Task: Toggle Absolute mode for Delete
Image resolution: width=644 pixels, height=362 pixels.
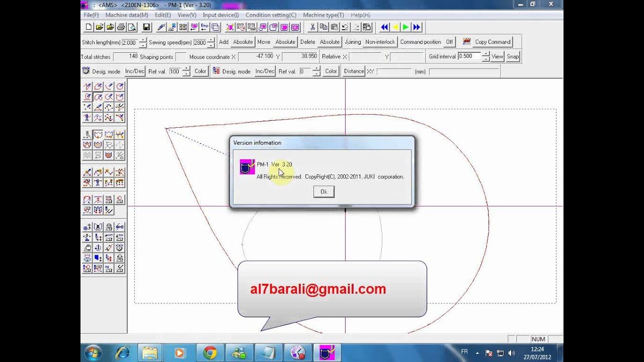Action: [330, 42]
